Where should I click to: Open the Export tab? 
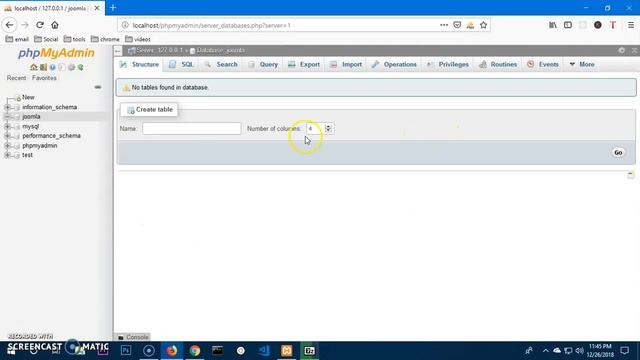point(304,64)
